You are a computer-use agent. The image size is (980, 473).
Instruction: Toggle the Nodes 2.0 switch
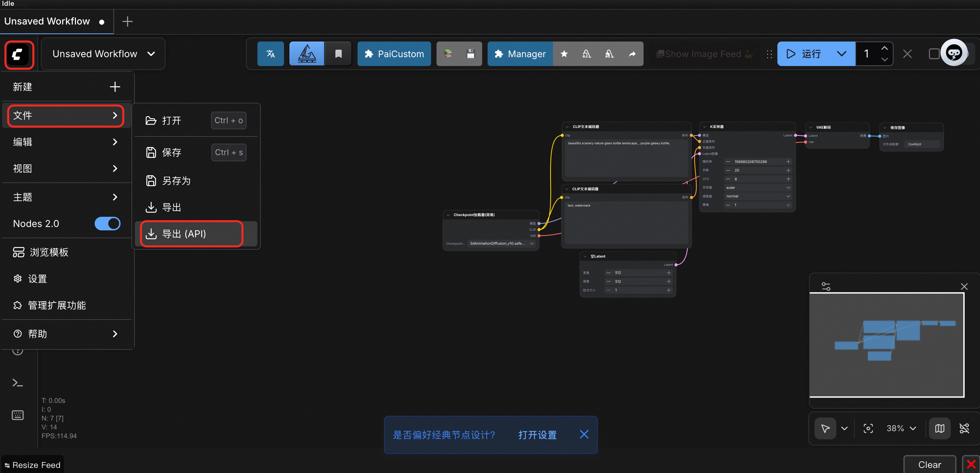pyautogui.click(x=108, y=223)
